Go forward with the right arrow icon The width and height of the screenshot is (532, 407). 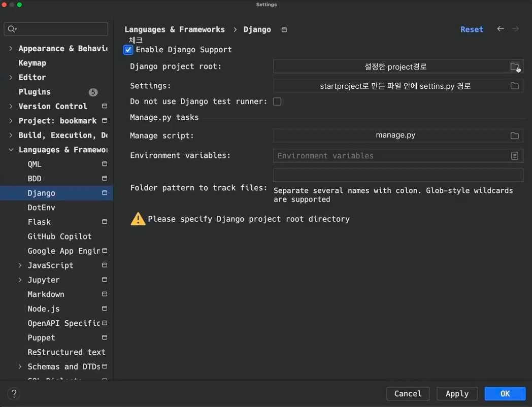coord(515,29)
